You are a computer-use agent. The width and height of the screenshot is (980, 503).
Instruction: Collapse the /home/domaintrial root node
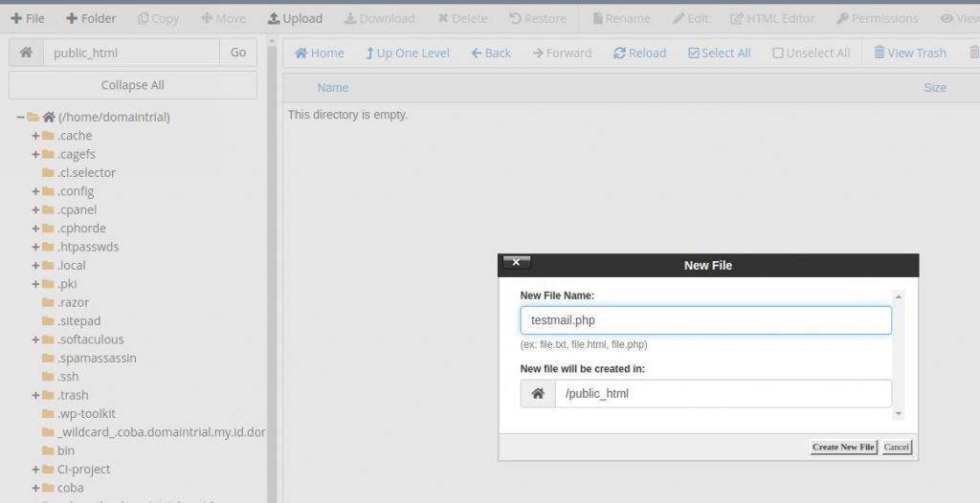20,118
